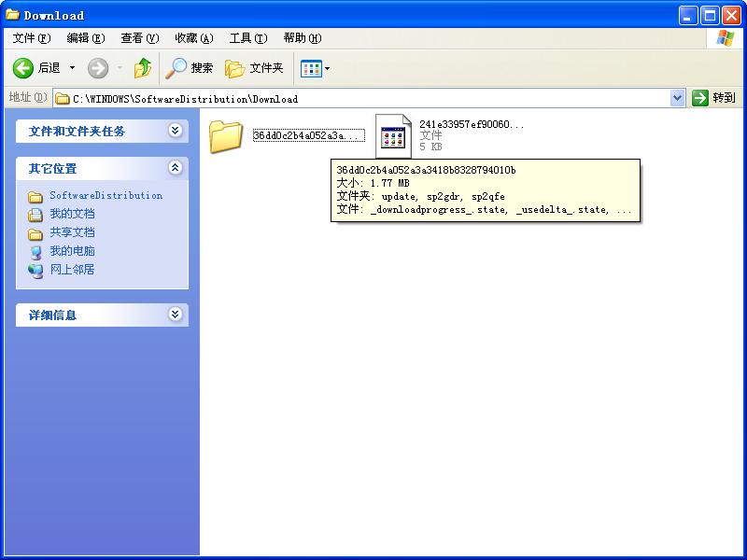Viewport: 747px width, 560px height.
Task: Open the Back history dropdown arrow
Action: (x=73, y=68)
